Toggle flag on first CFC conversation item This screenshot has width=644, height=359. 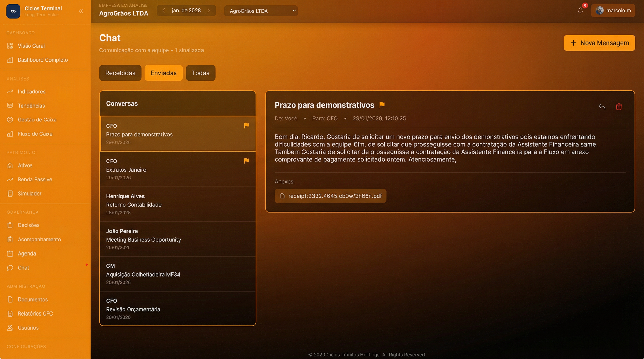click(x=246, y=125)
